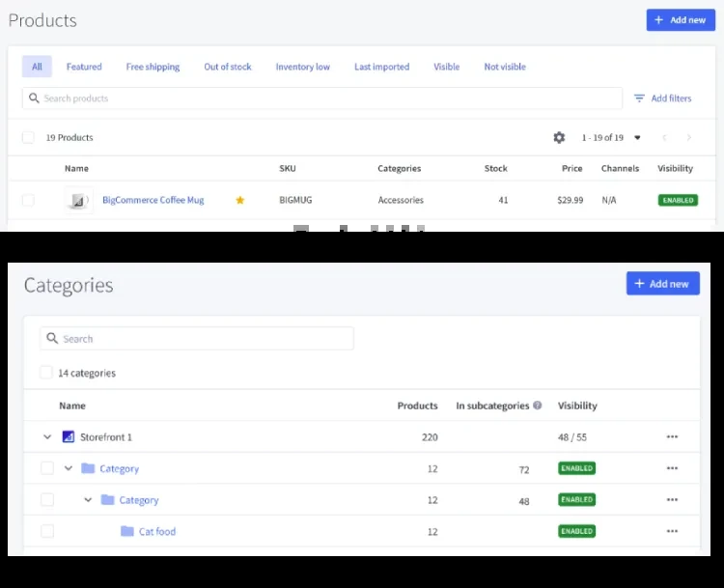The image size is (724, 588).
Task: Click the Name column header in Products
Action: pyautogui.click(x=76, y=168)
